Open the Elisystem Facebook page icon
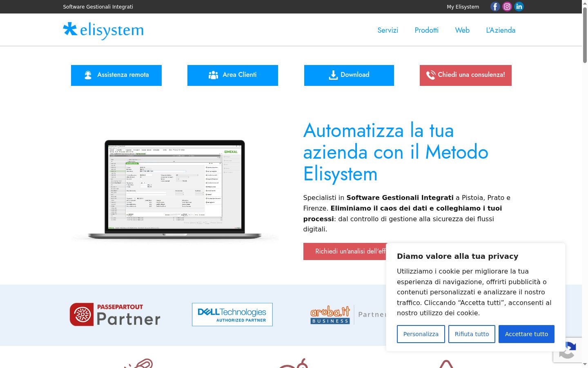 (495, 7)
